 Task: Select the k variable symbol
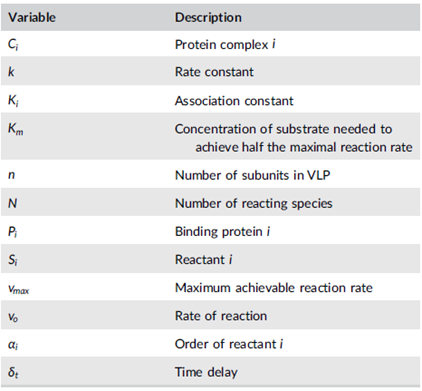[11, 72]
